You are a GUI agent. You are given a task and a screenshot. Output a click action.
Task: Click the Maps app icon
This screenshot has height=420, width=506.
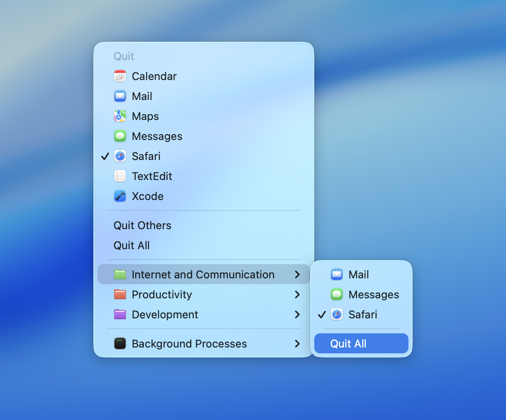[x=120, y=116]
